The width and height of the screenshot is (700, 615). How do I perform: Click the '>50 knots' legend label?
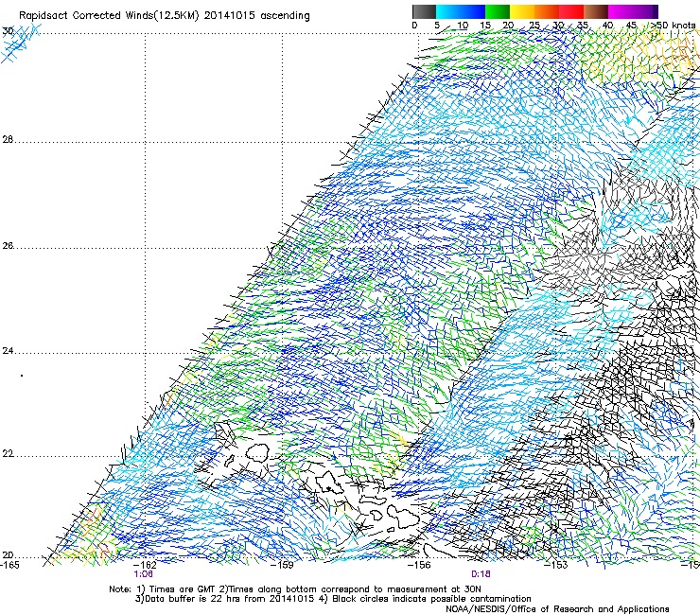pos(673,26)
